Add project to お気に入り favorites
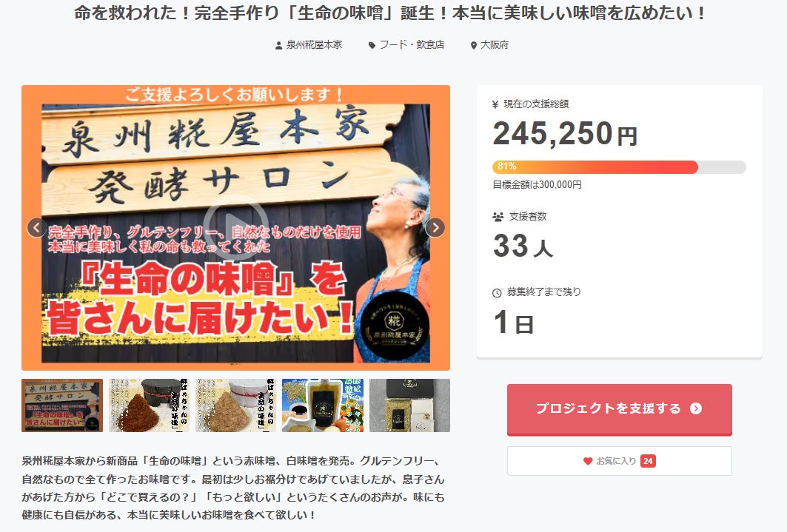The height and width of the screenshot is (532, 787). pos(620,461)
